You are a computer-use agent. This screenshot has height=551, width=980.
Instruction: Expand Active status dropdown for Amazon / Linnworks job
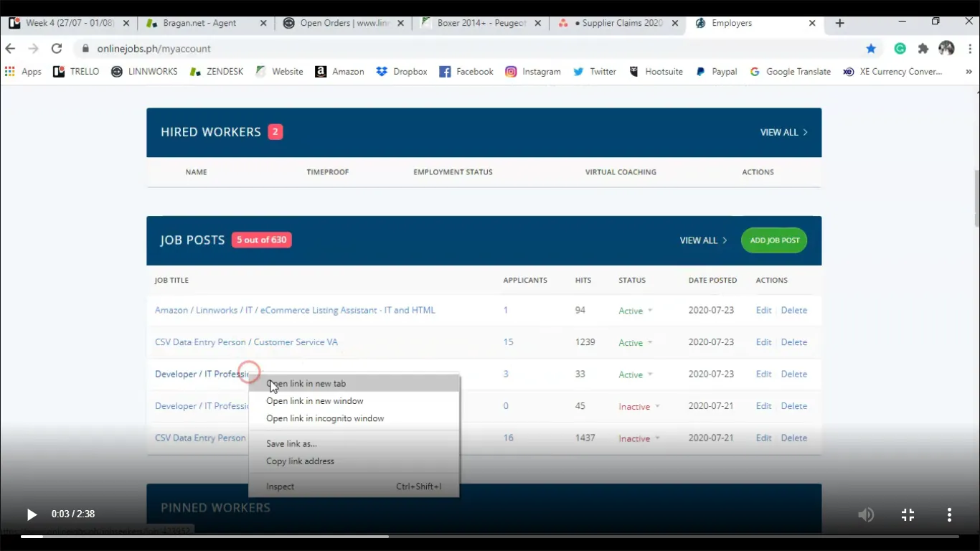point(636,311)
